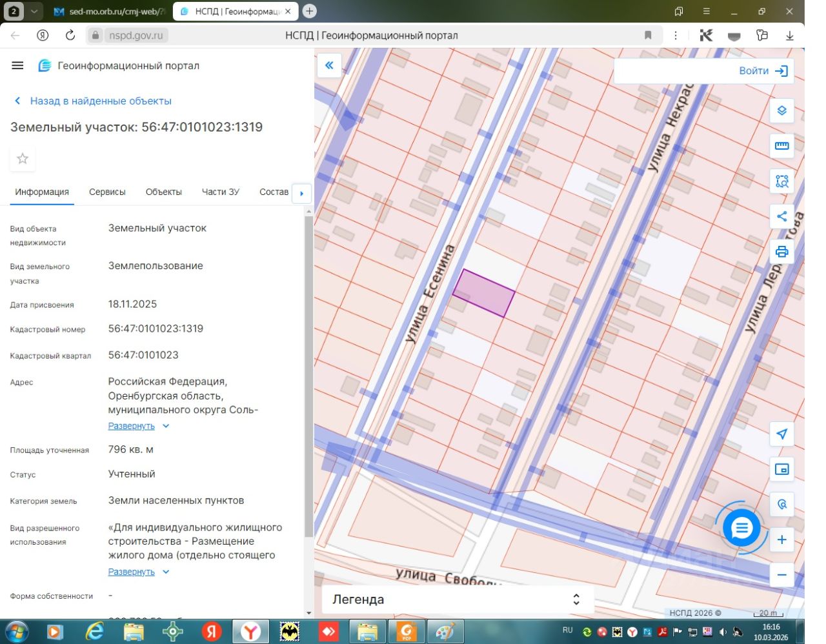The width and height of the screenshot is (826, 644).
Task: Expand permitted use chevron below Вид разрешенного
Action: 166,572
